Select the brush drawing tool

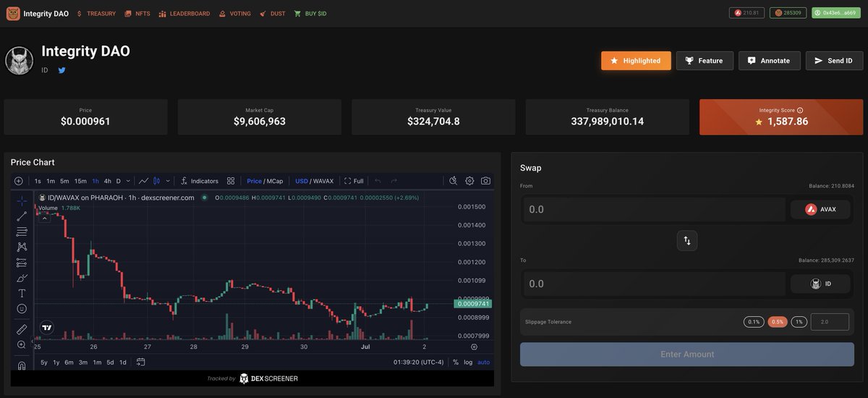pos(22,278)
